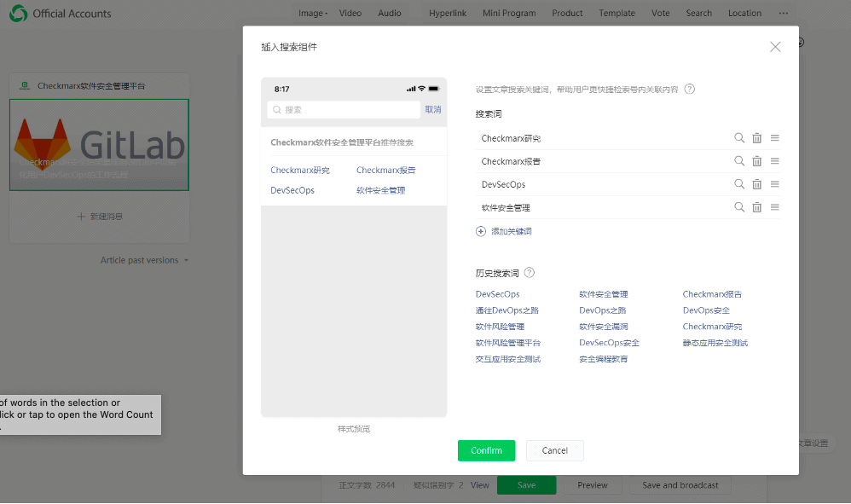
Task: Click the reorder handle on the 软件安全管理 keyword row
Action: click(x=775, y=207)
